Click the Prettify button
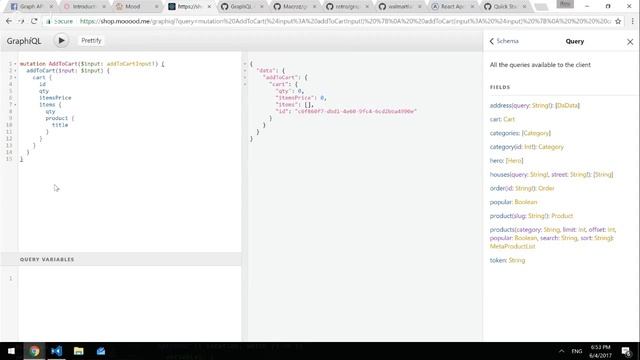Image resolution: width=640 pixels, height=360 pixels. tap(91, 40)
